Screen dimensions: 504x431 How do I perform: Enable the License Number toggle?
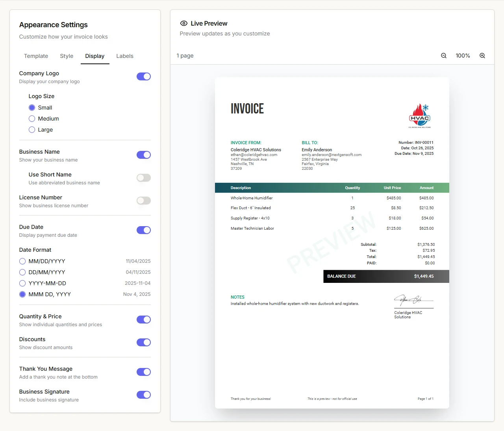click(x=144, y=201)
